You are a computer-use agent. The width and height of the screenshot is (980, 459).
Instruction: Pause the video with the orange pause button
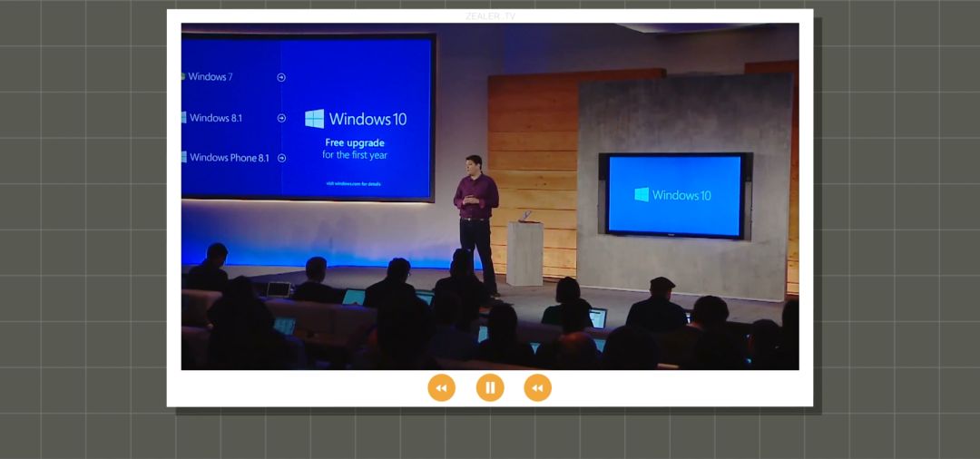pyautogui.click(x=490, y=388)
